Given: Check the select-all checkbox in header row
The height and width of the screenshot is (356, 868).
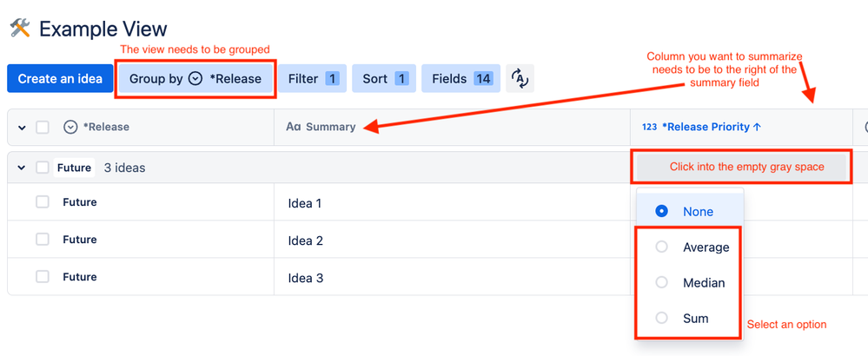Looking at the screenshot, I should tap(43, 127).
